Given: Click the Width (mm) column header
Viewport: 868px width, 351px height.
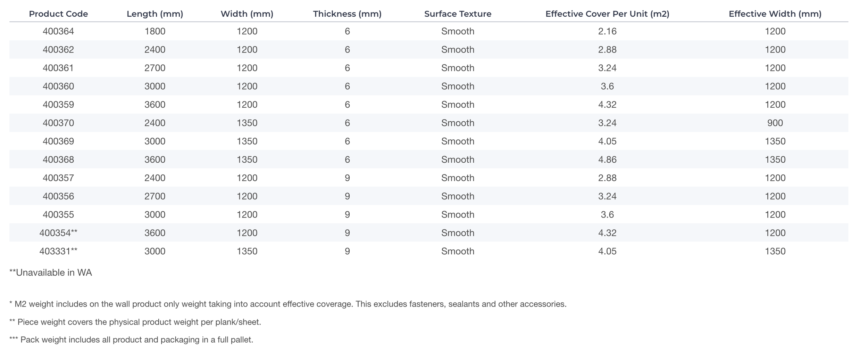Looking at the screenshot, I should coord(247,14).
